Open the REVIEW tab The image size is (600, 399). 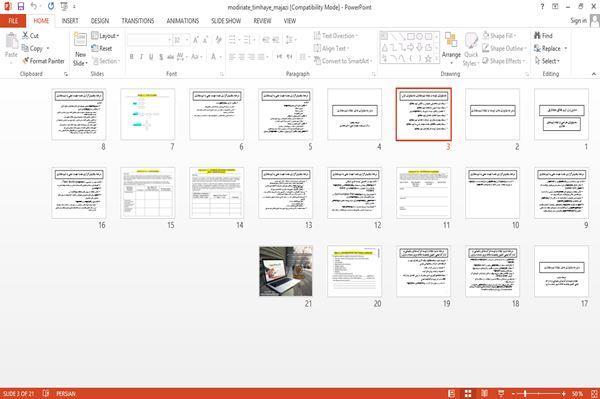pos(262,21)
